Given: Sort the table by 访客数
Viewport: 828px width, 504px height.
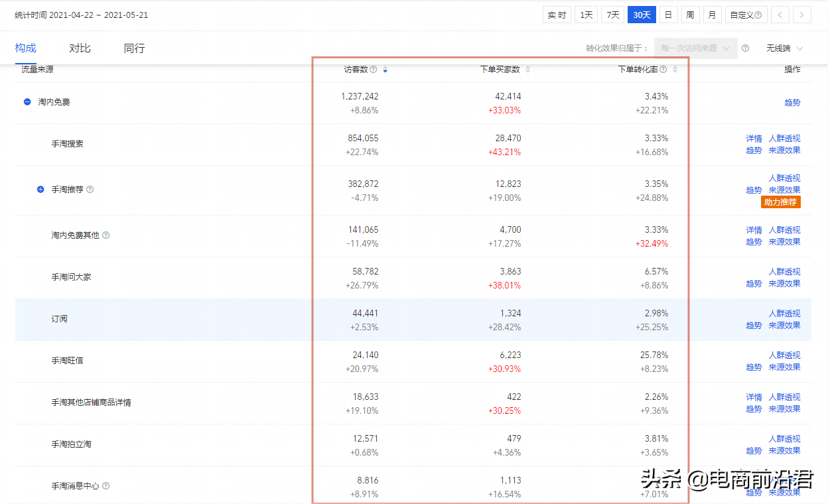Looking at the screenshot, I should (x=385, y=70).
